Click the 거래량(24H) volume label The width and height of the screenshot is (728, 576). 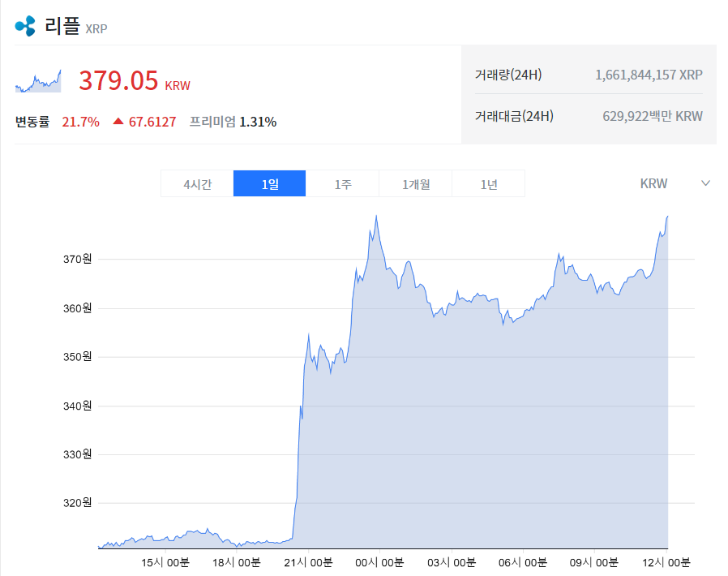[508, 75]
